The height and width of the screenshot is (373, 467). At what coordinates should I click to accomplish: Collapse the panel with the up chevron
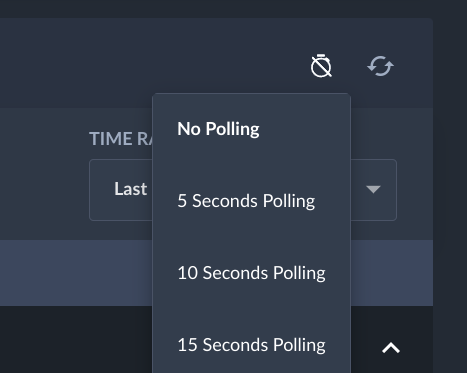click(x=391, y=348)
